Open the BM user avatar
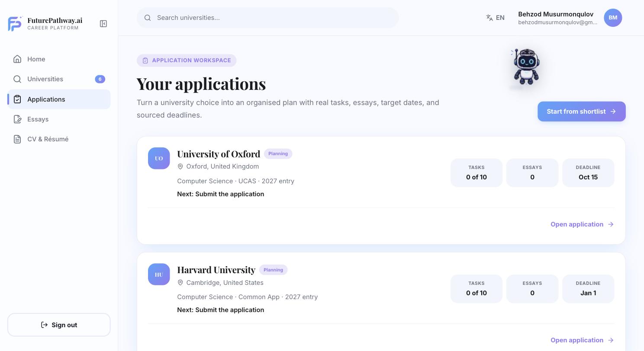This screenshot has width=644, height=351. (613, 18)
